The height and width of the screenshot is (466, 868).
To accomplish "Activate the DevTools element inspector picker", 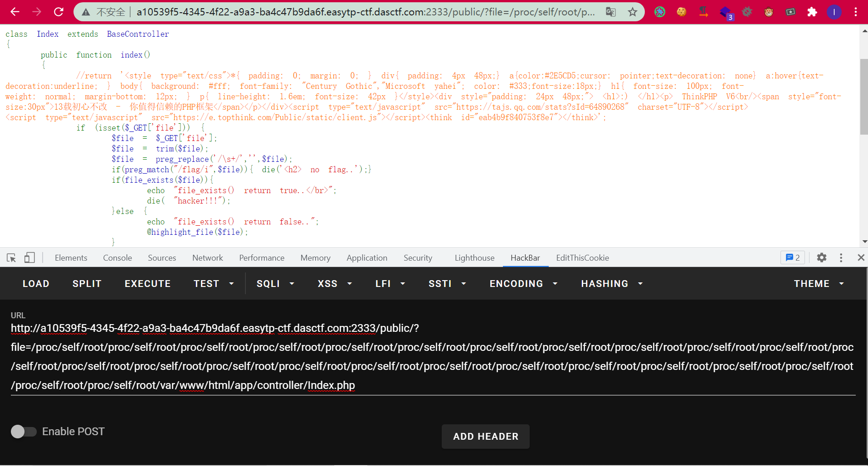I will [11, 258].
